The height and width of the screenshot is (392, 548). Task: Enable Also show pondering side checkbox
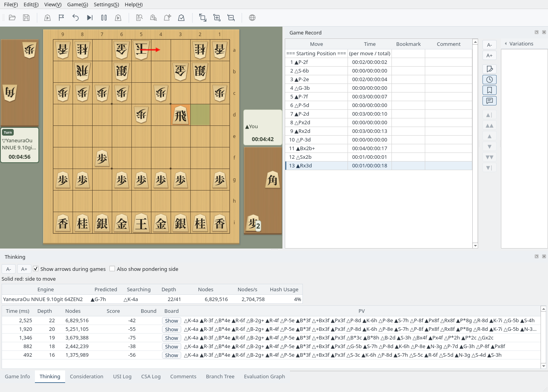pos(112,269)
